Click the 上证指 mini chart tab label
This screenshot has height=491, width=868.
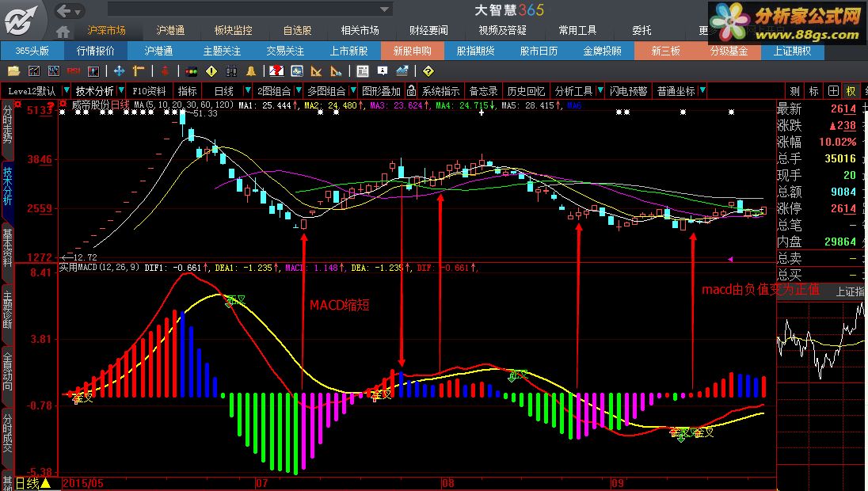coord(850,291)
